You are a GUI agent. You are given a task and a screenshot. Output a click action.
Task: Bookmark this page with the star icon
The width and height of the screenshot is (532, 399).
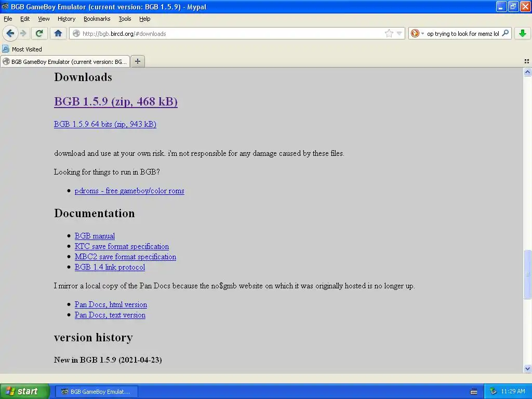389,33
